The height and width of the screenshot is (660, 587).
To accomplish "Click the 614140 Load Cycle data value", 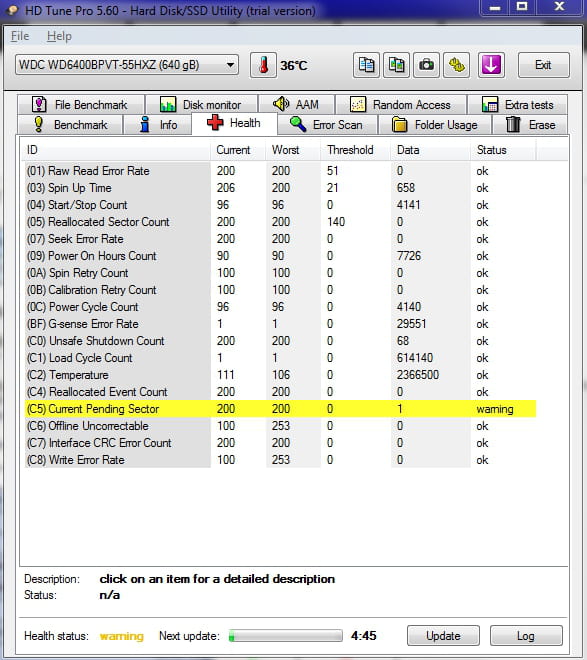I will 414,358.
